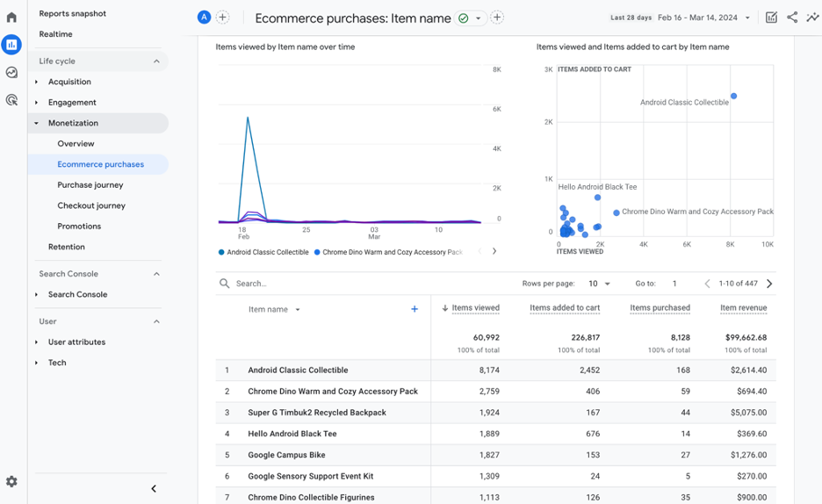The image size is (822, 504).
Task: Open Purchase journey report
Action: tap(90, 185)
